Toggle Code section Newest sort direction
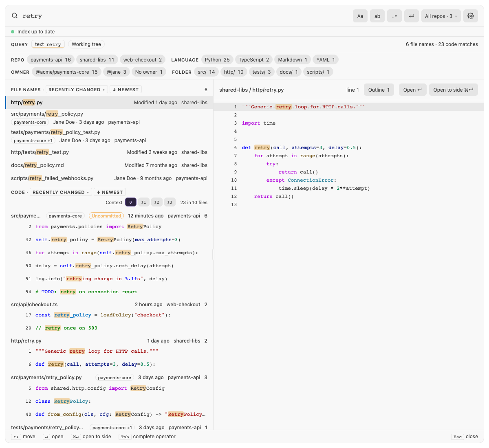489x448 pixels. [x=110, y=192]
